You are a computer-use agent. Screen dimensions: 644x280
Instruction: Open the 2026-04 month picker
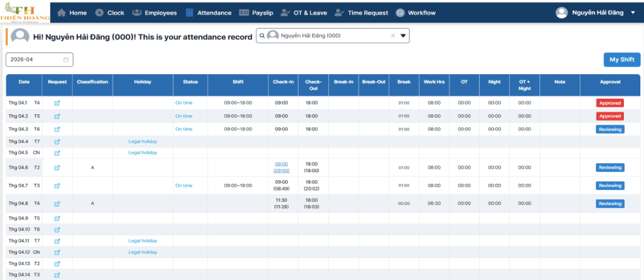40,60
